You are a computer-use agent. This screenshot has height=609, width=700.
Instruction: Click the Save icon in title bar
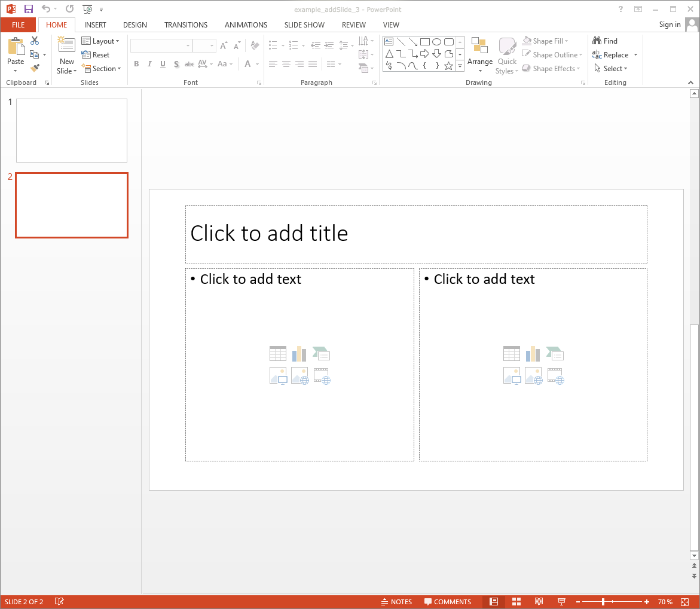click(29, 9)
